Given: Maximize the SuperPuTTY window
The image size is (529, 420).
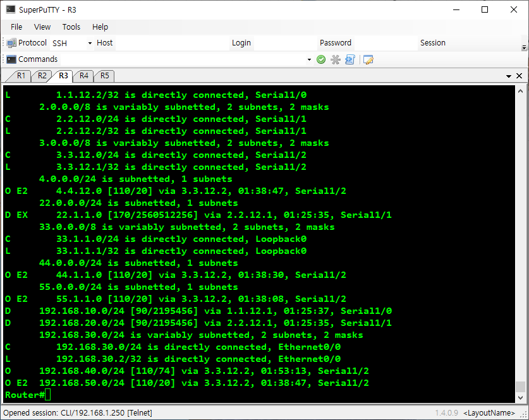Looking at the screenshot, I should (485, 9).
